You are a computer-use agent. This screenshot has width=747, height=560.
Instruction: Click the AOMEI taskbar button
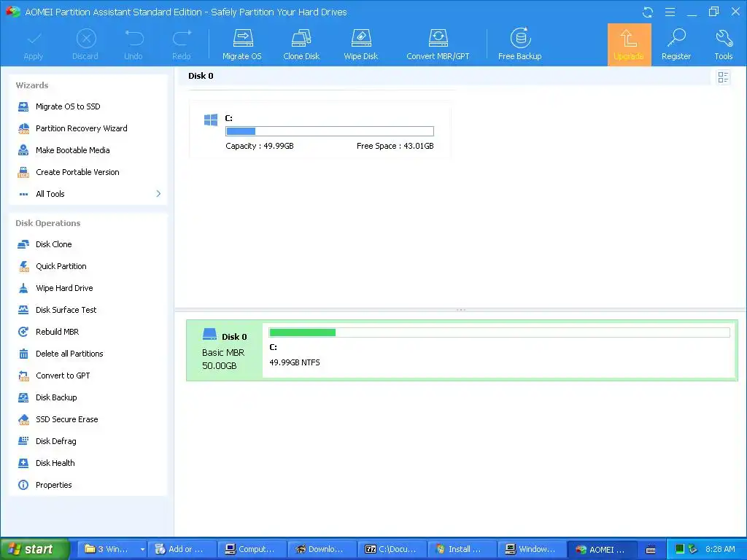[x=601, y=549]
